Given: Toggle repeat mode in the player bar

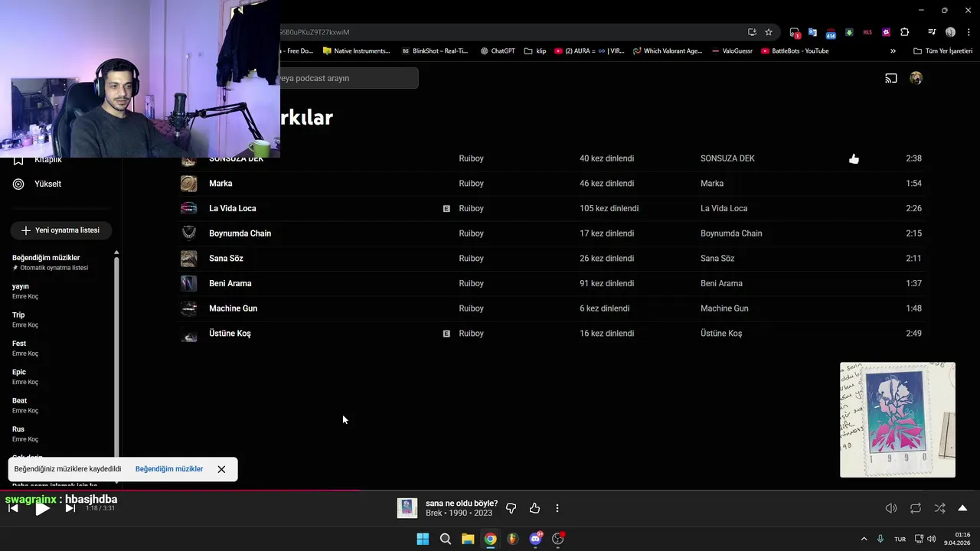Looking at the screenshot, I should coord(916,508).
